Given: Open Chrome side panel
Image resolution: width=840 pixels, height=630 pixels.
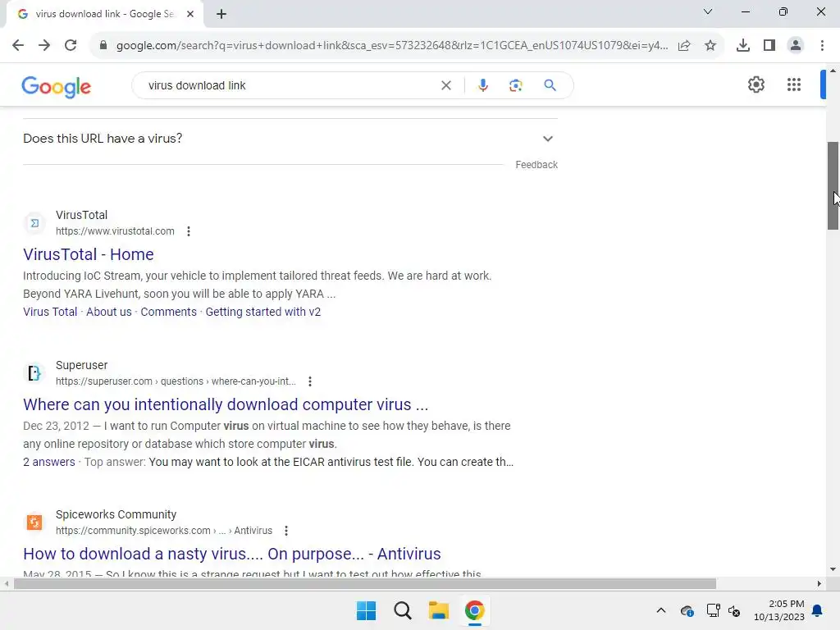Looking at the screenshot, I should click(x=769, y=46).
